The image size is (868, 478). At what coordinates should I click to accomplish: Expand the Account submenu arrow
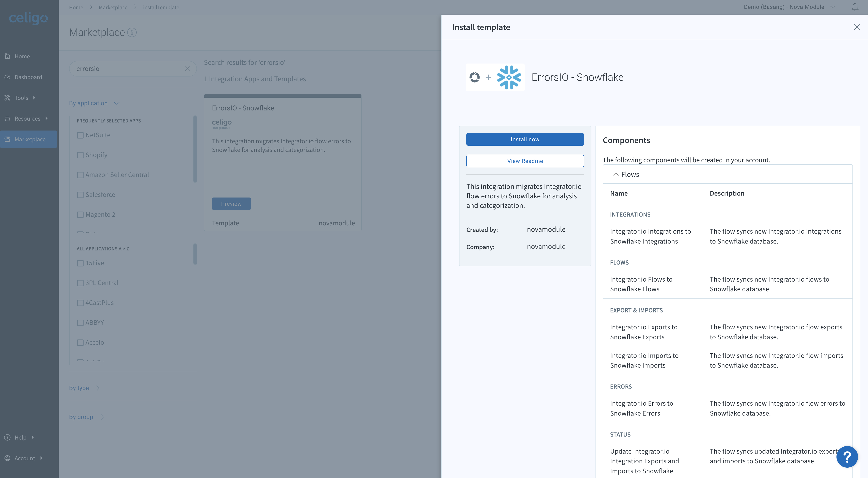coord(41,458)
